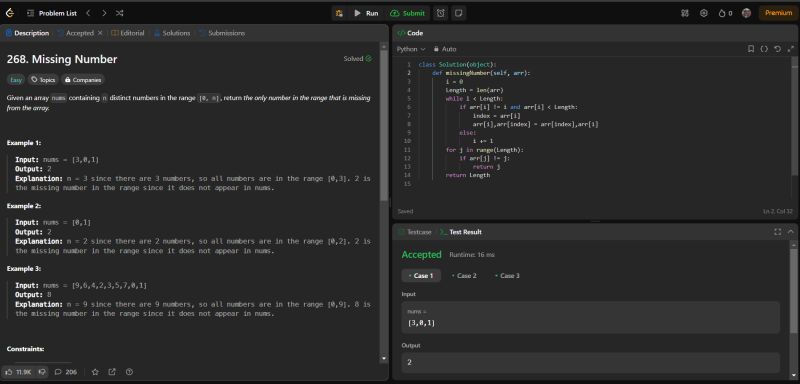The image size is (800, 384).
Task: Go to the previous problem arrow
Action: click(x=88, y=13)
